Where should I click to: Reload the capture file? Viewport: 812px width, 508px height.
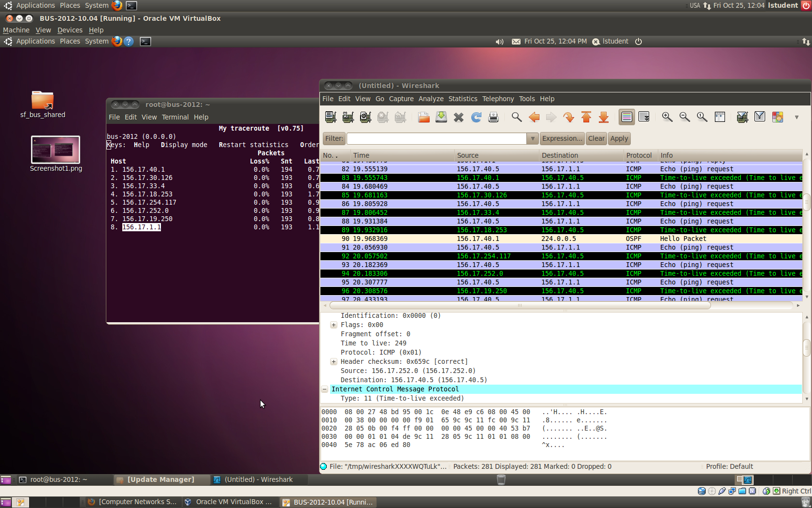coord(476,117)
